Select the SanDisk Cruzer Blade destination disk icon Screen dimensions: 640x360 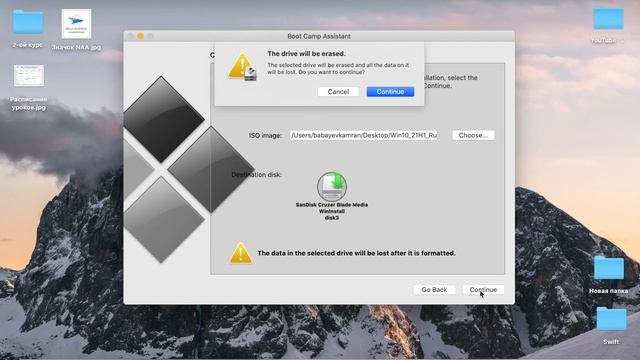[x=332, y=187]
